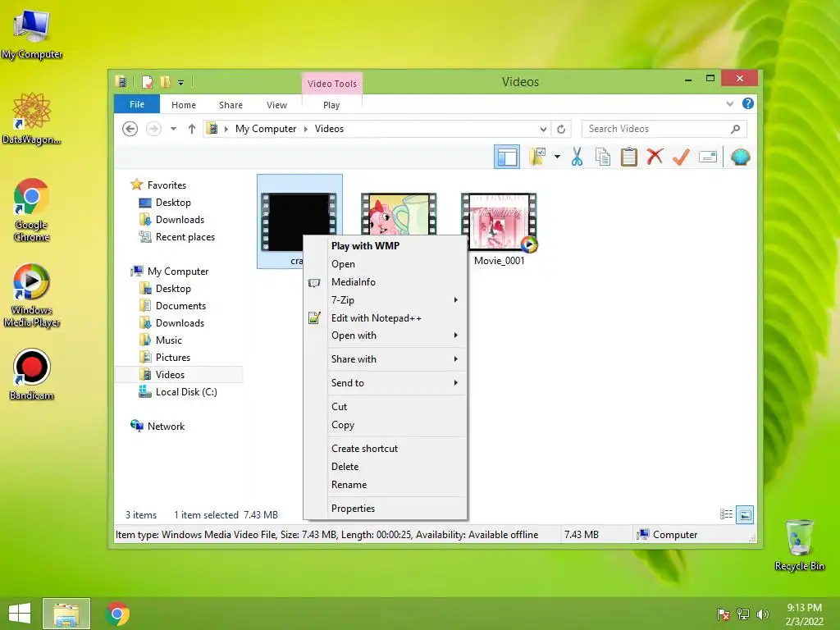Open the DataWagon desktop shortcut
The width and height of the screenshot is (840, 630).
pos(32,118)
